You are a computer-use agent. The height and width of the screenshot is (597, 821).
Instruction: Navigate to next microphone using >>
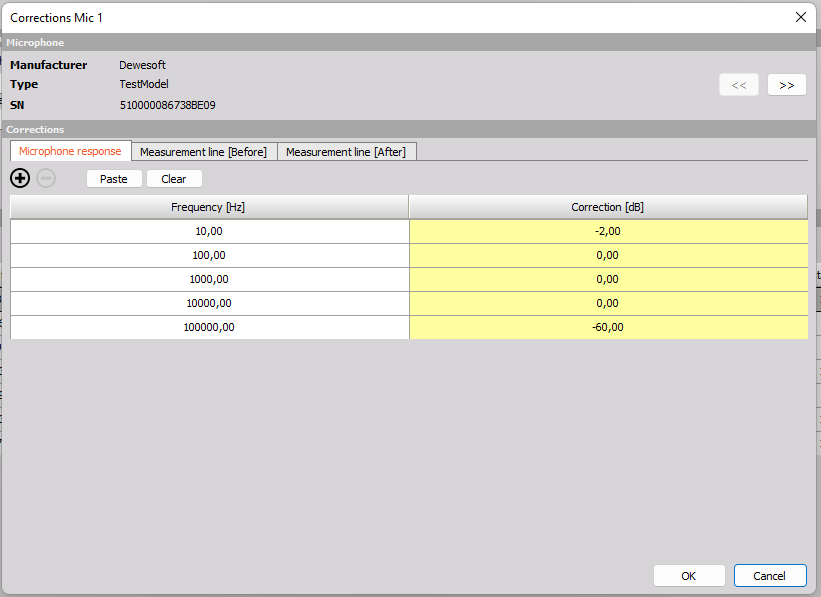click(786, 84)
